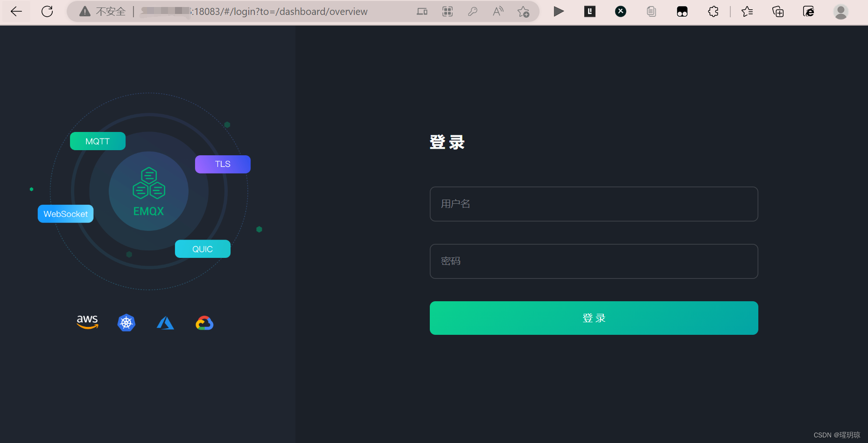The height and width of the screenshot is (443, 868).
Task: Reload the page with refresh icon
Action: tap(47, 12)
